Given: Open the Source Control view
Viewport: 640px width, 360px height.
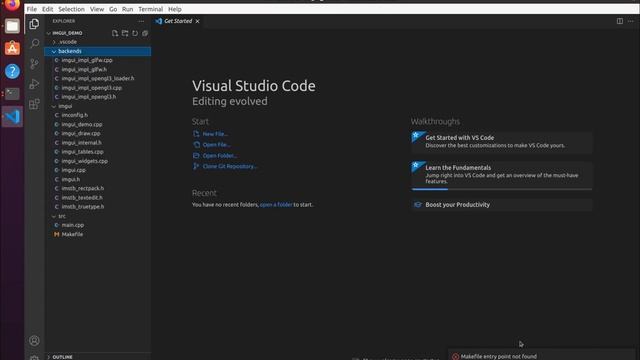Looking at the screenshot, I should (34, 63).
